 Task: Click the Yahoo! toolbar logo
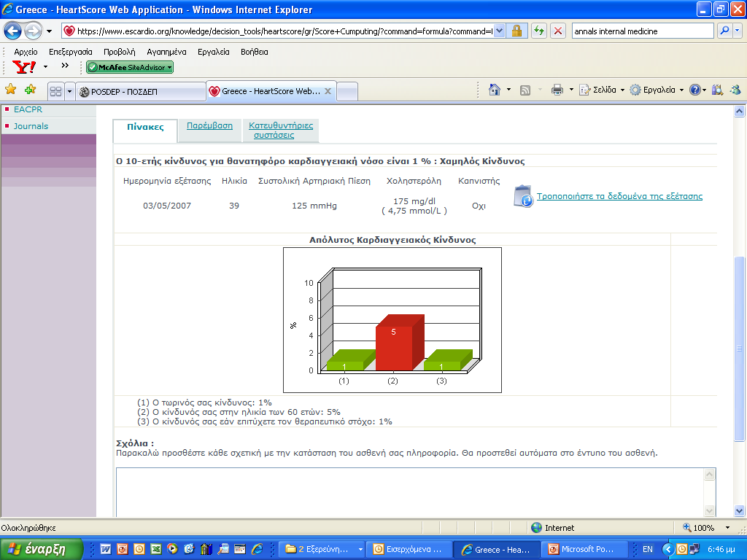(x=24, y=67)
